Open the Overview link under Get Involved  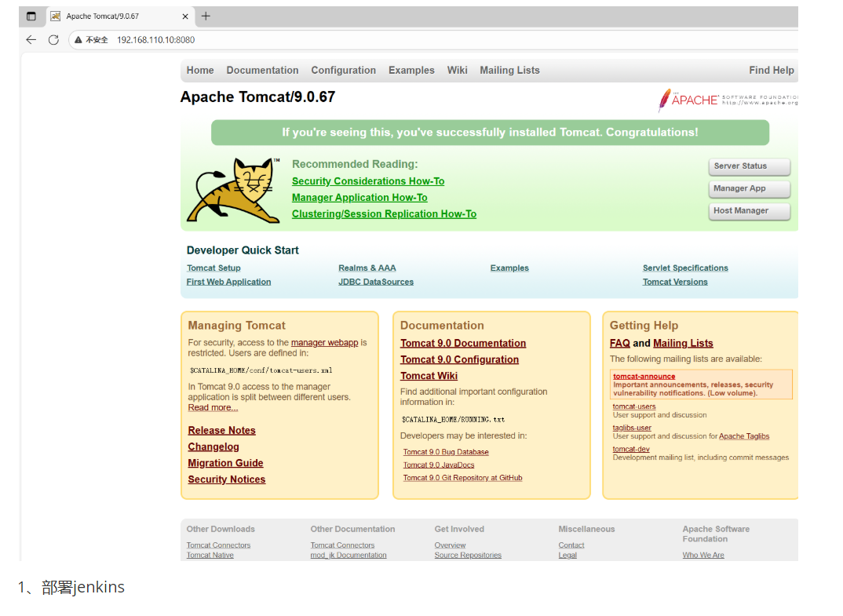[x=450, y=545]
